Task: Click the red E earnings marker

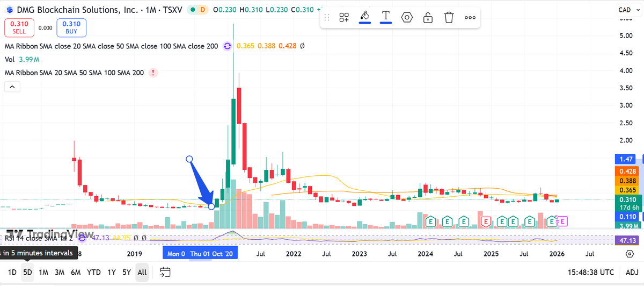Action: pyautogui.click(x=486, y=221)
